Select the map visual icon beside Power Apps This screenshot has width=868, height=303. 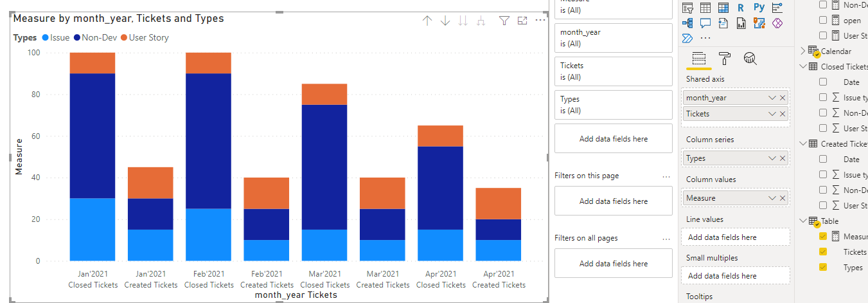759,24
